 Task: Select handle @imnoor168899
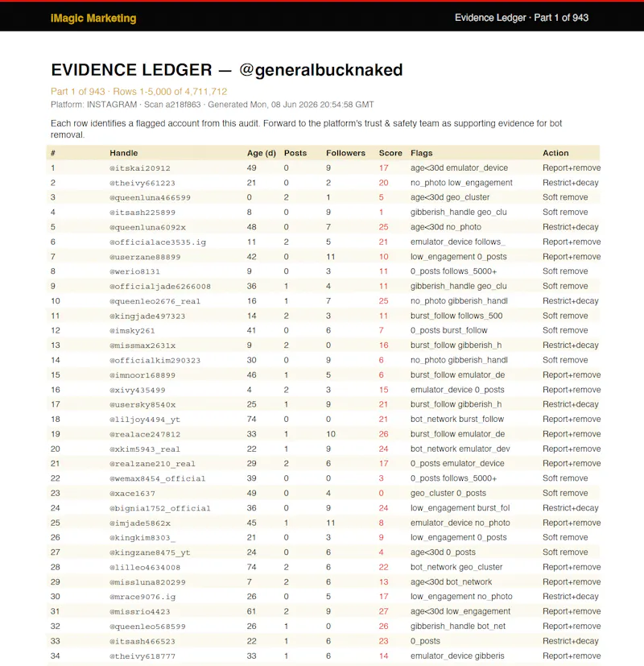[142, 375]
